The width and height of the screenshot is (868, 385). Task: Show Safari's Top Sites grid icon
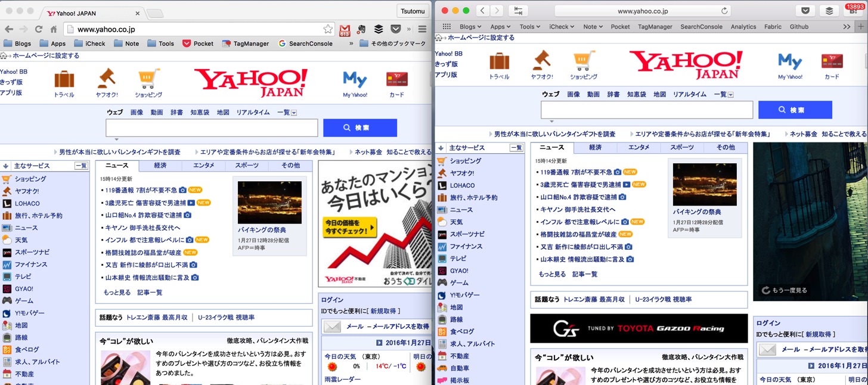[447, 27]
